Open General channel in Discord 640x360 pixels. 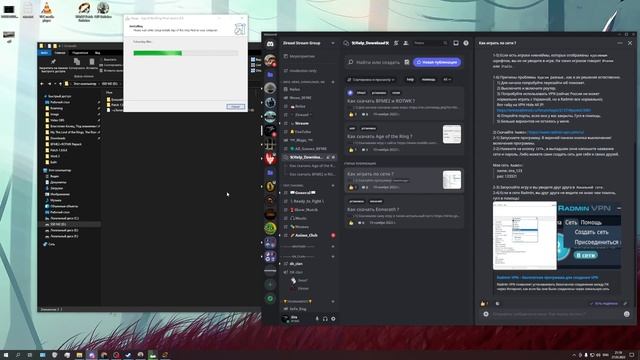309,193
